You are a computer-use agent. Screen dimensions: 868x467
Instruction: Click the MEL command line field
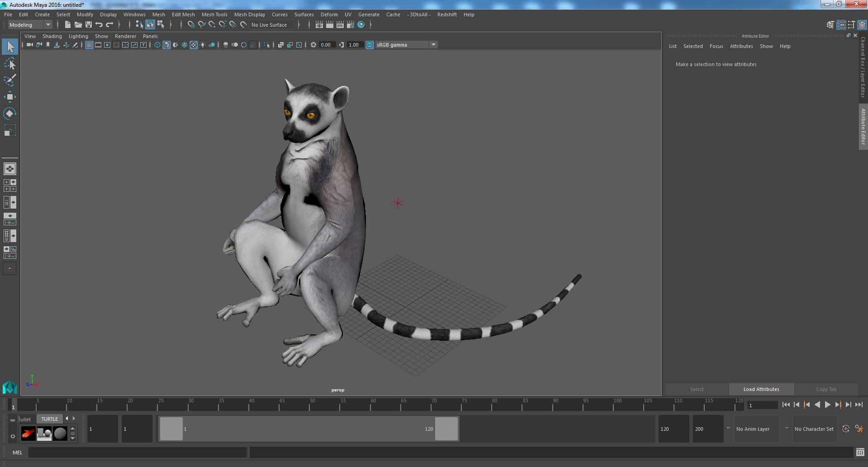pyautogui.click(x=138, y=452)
